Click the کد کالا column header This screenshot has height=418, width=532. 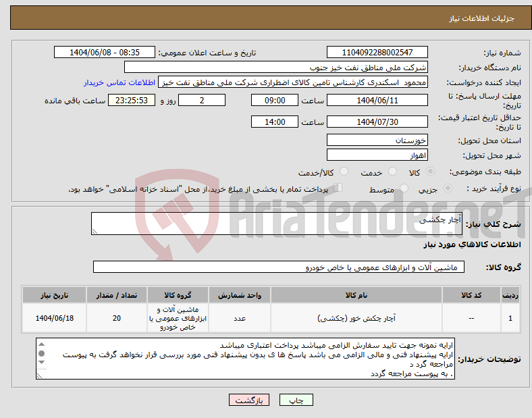click(471, 295)
